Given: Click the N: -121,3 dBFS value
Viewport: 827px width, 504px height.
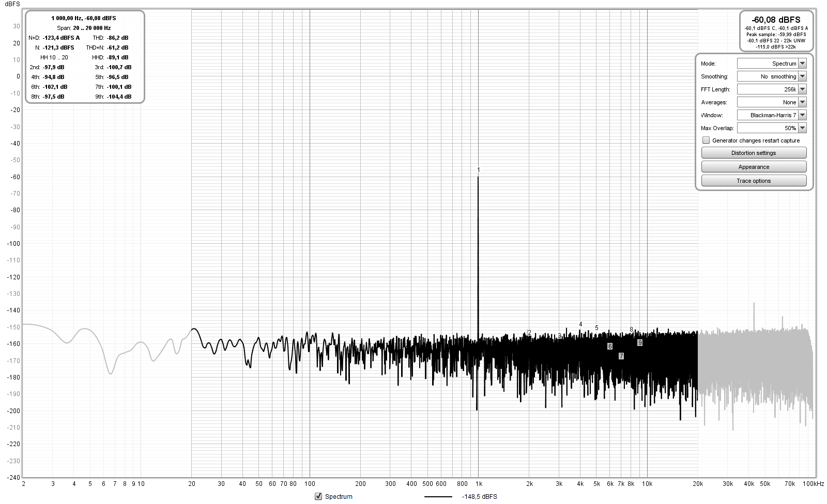Looking at the screenshot, I should coord(58,48).
